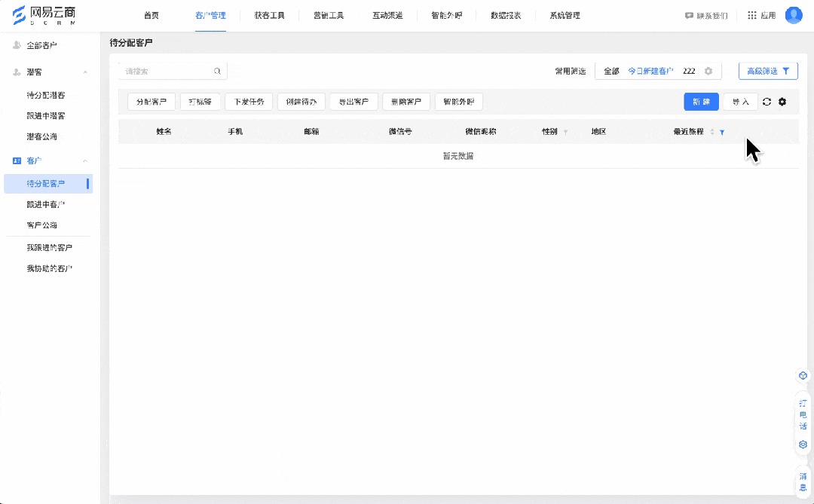Toggle the filter icon next to 最近旅程
Screen dimensions: 814x504
[x=722, y=131]
